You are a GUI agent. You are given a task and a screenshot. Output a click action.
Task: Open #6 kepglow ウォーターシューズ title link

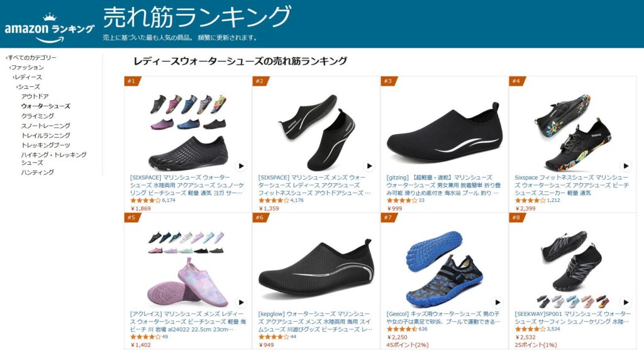tap(315, 322)
